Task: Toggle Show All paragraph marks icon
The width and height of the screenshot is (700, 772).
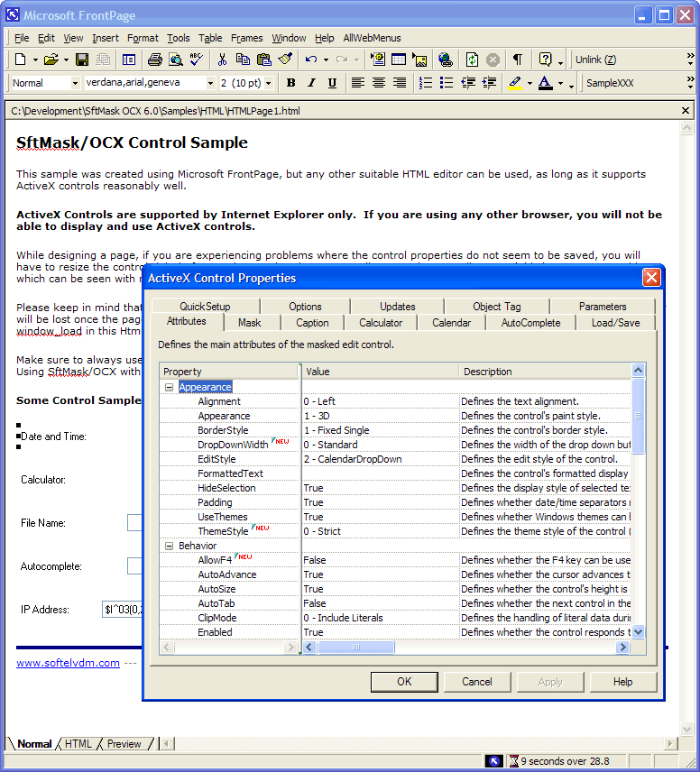Action: [x=518, y=60]
